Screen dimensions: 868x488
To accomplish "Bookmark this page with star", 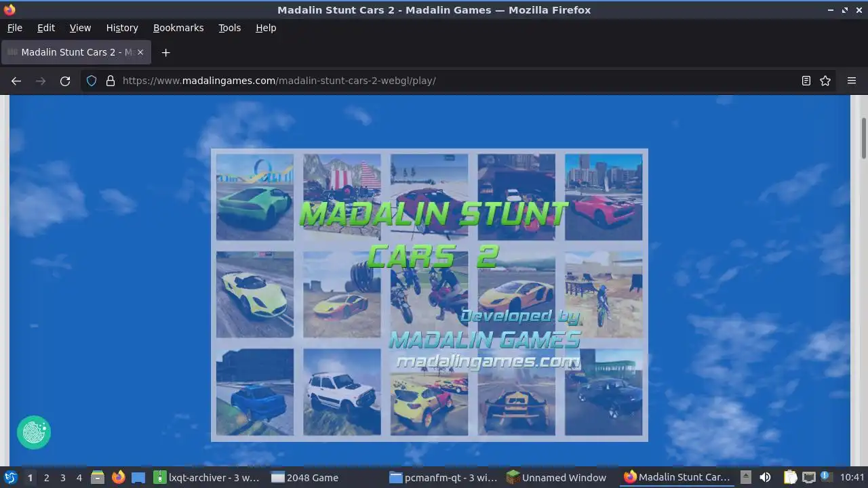I will 825,81.
